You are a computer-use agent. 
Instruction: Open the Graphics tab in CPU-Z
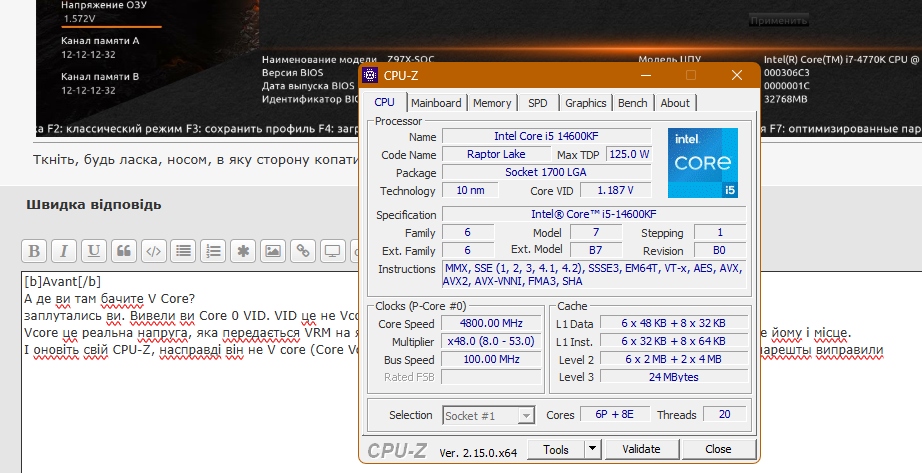click(x=586, y=103)
